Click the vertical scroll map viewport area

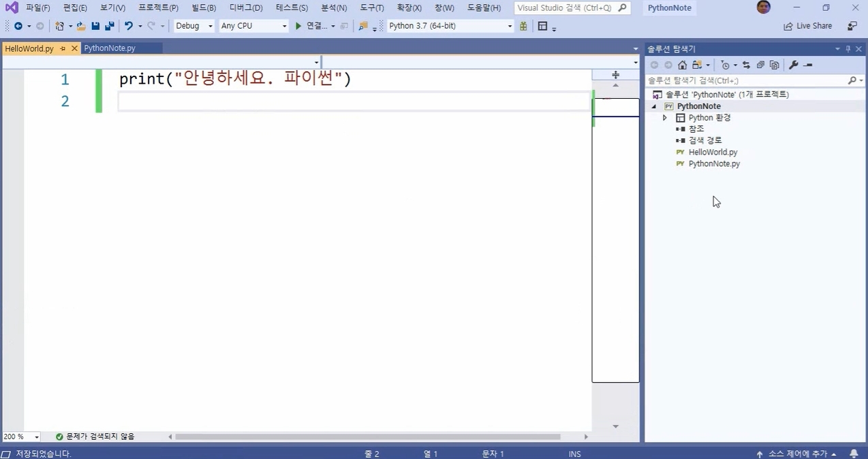pos(615,240)
